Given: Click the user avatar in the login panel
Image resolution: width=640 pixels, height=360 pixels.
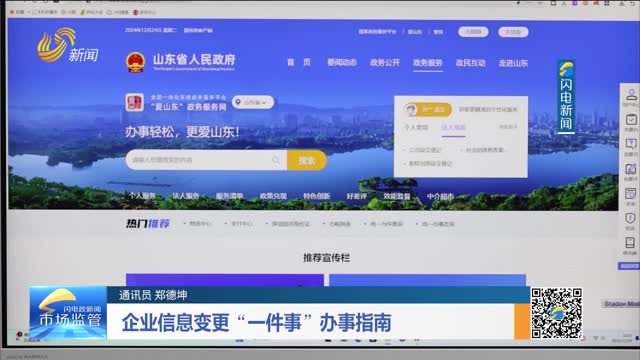Looking at the screenshot, I should [x=411, y=109].
